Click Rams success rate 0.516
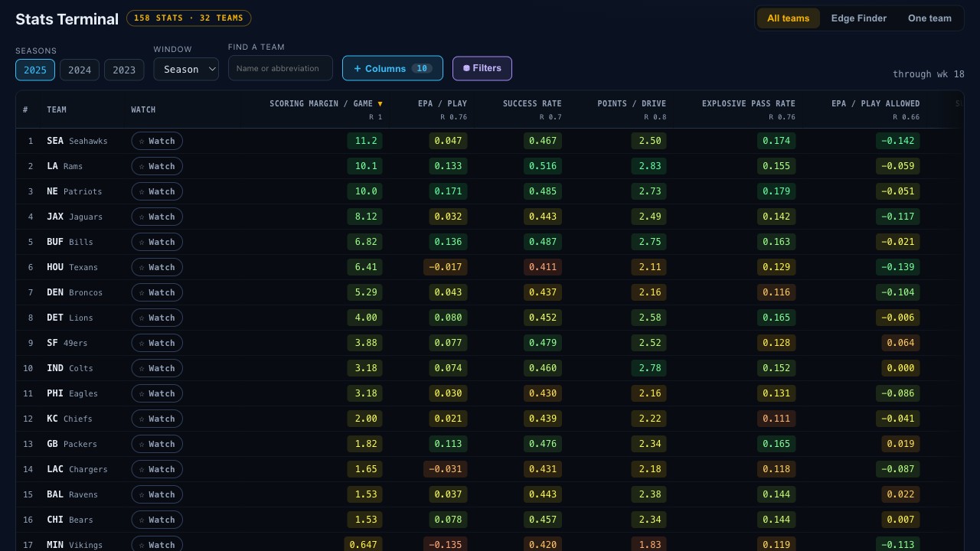The width and height of the screenshot is (980, 551). pos(543,166)
